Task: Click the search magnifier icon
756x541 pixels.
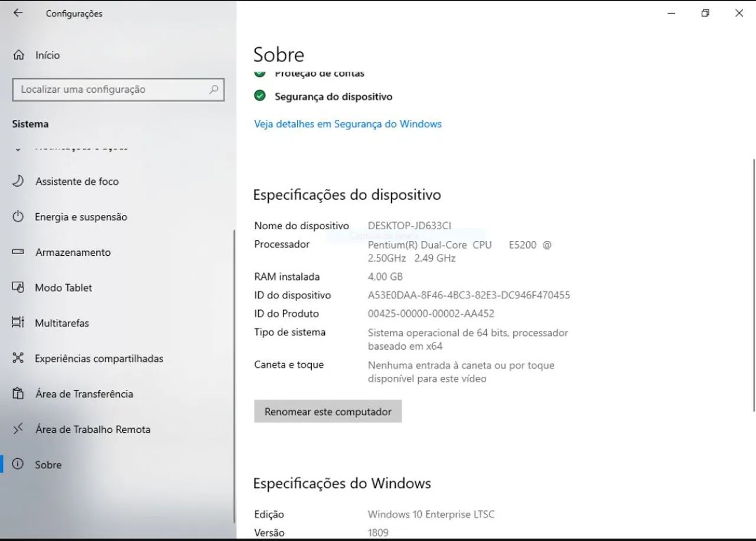Action: [213, 90]
